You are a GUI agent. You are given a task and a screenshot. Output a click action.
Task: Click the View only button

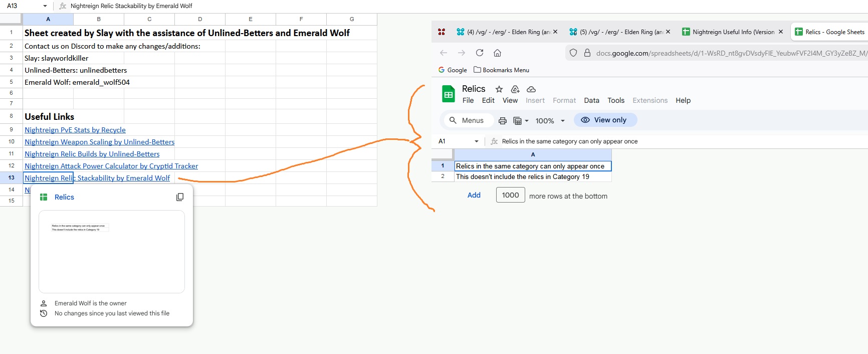click(605, 120)
